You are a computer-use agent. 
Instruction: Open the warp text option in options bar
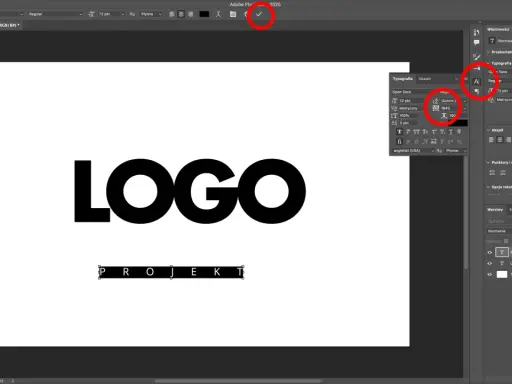coord(218,14)
